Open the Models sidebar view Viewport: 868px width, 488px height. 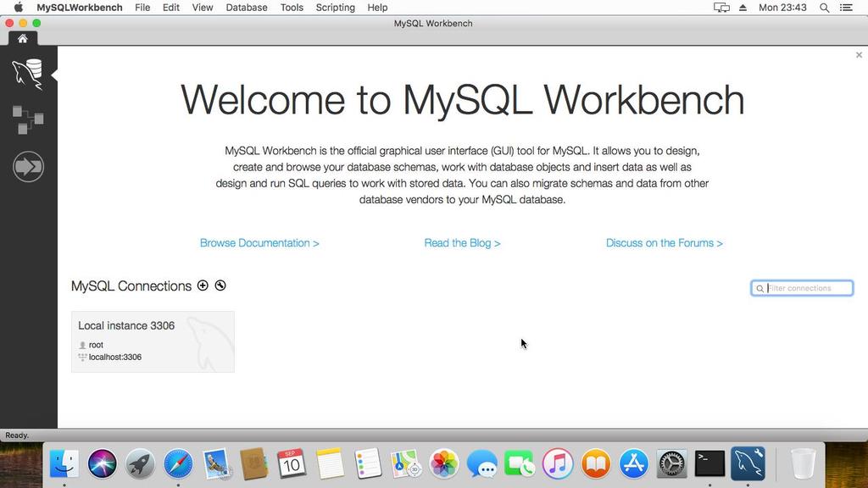pos(28,120)
